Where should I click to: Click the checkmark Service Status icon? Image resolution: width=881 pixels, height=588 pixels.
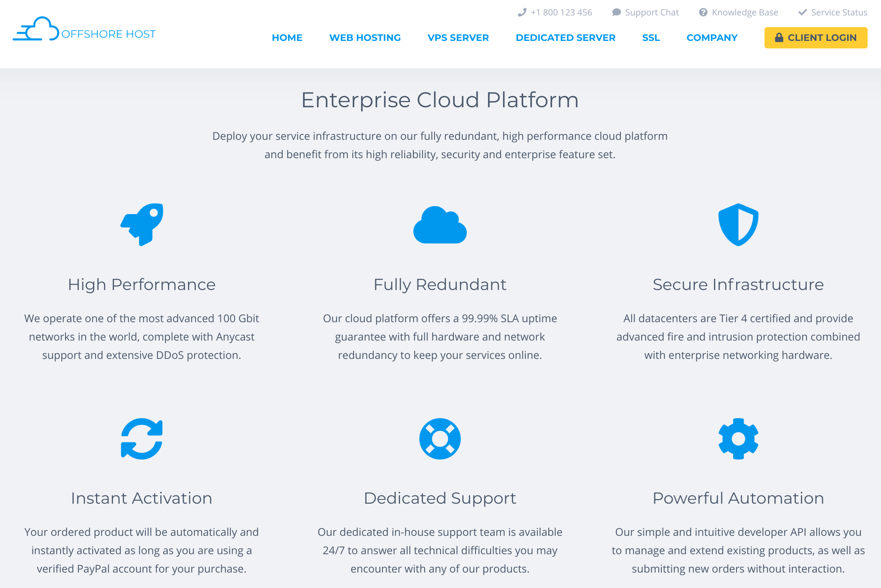(x=803, y=13)
